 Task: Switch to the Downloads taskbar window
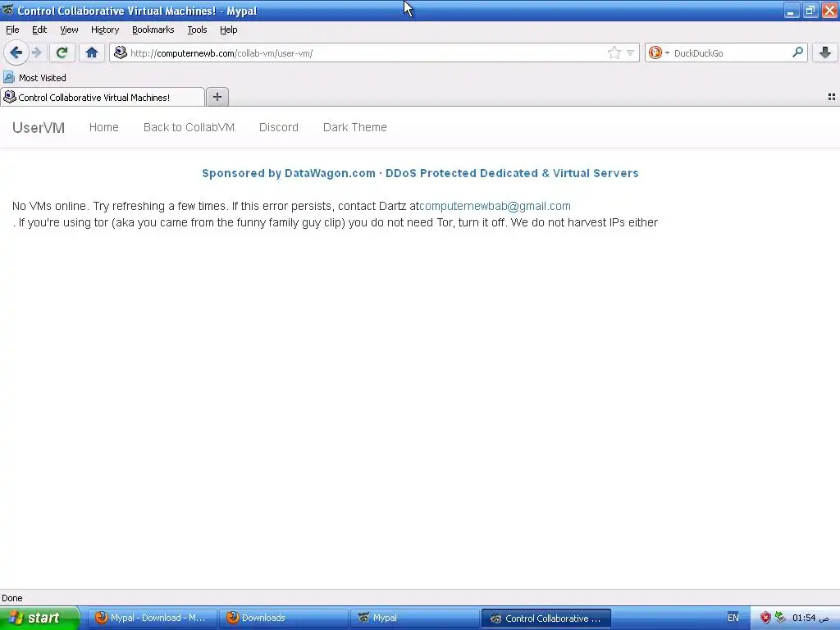(283, 619)
